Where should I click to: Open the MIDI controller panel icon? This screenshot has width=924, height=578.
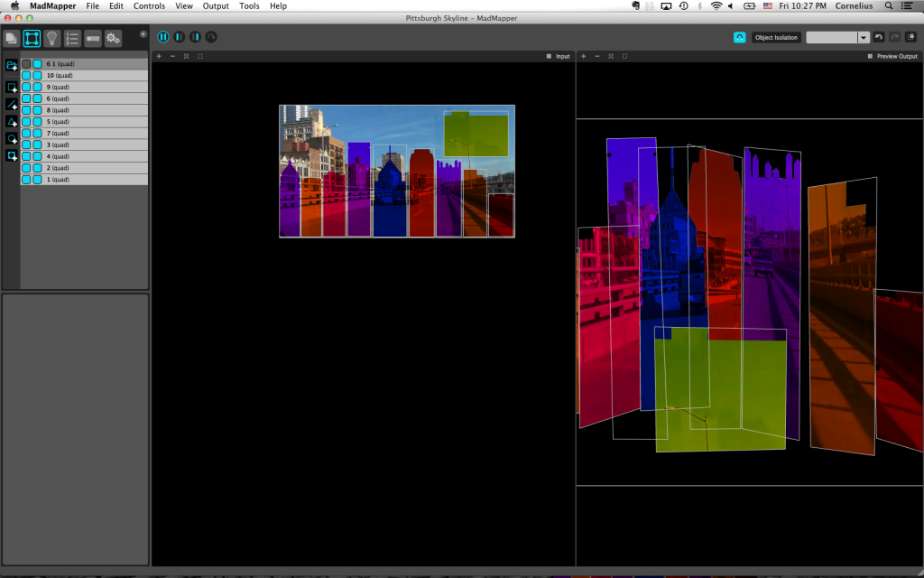point(93,38)
